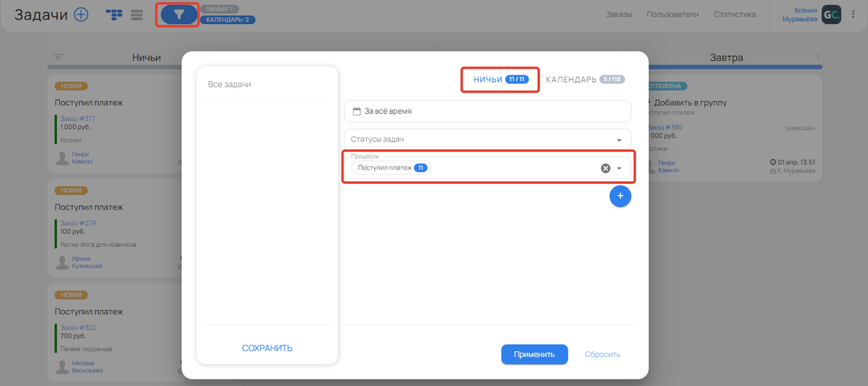Click the Завтра column header

726,57
